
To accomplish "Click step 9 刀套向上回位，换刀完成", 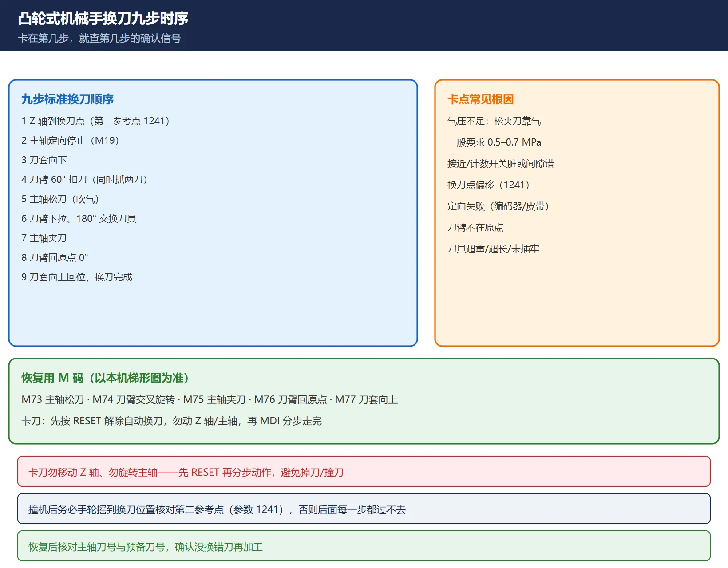I will (x=77, y=277).
